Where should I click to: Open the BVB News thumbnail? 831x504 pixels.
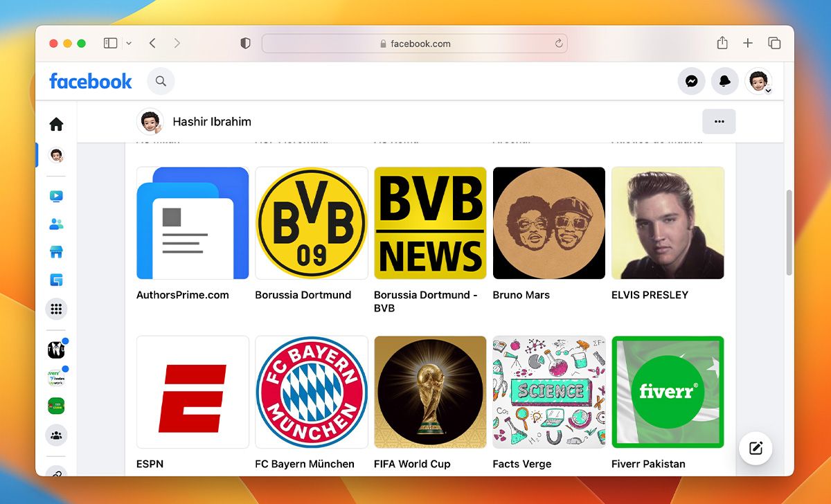[x=430, y=223]
